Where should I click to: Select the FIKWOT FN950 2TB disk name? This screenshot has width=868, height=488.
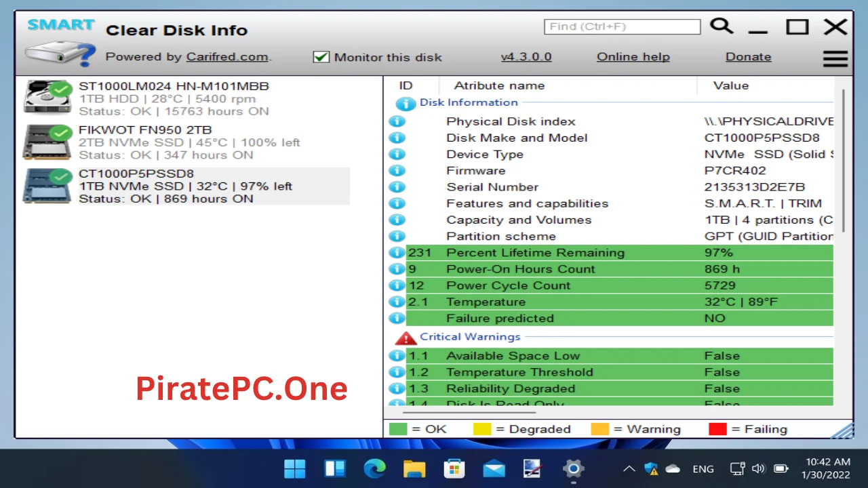point(145,129)
